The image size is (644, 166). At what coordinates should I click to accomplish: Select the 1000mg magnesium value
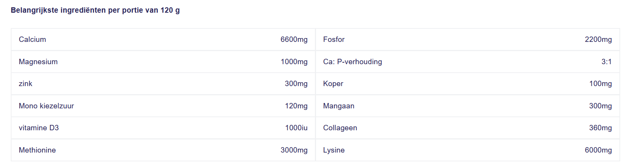pos(294,62)
